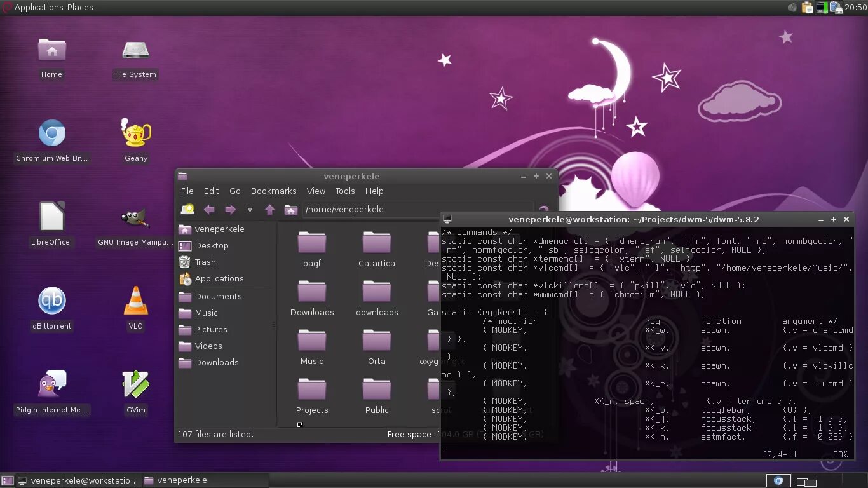
Task: Select the Catartica folder
Action: (x=377, y=248)
